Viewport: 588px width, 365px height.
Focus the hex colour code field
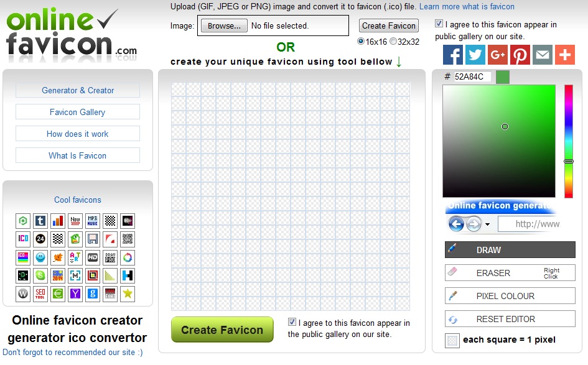pos(472,77)
